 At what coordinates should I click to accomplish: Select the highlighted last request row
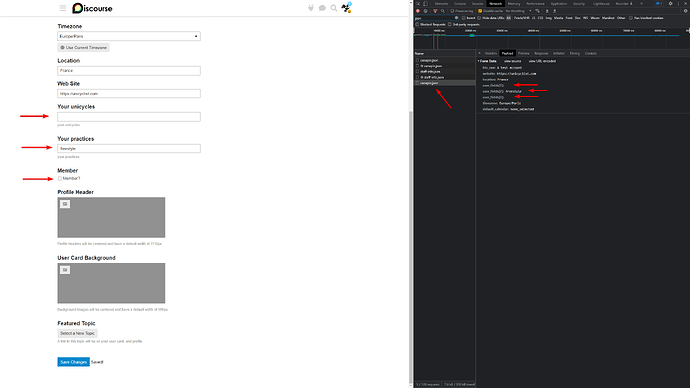[x=444, y=83]
